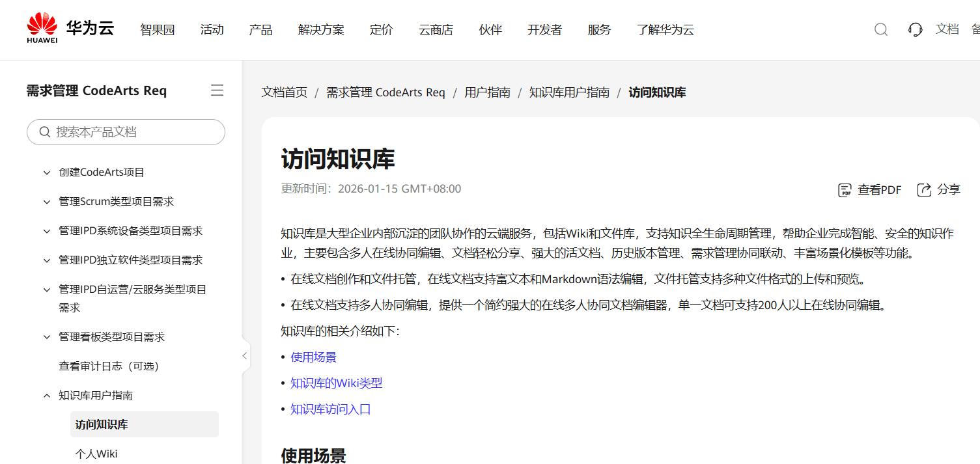Image resolution: width=980 pixels, height=464 pixels.
Task: Open 创建CodeArts项目 in sidebar
Action: click(102, 172)
